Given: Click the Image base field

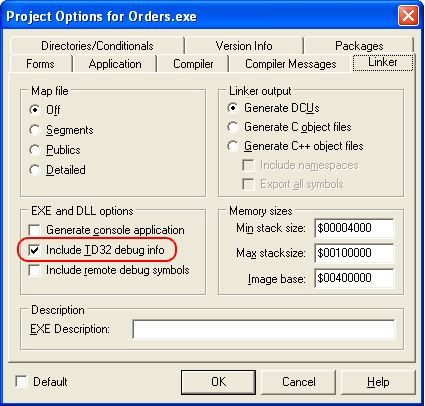Looking at the screenshot, I should tap(354, 278).
